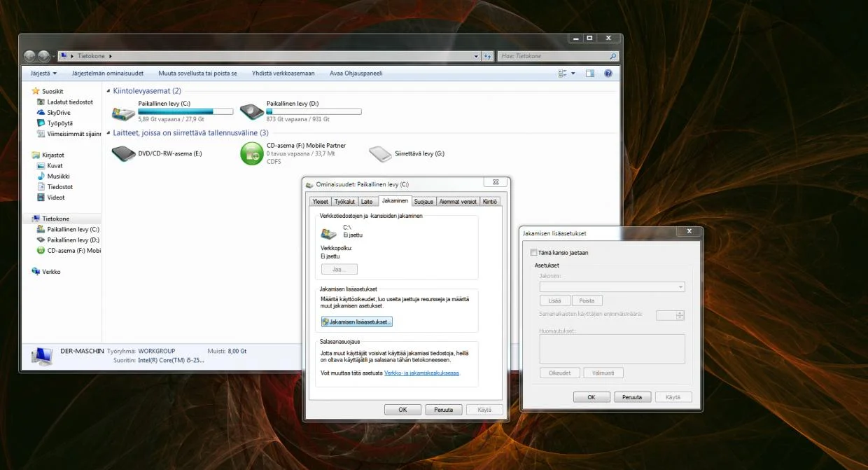868x470 pixels.
Task: Enable the Tämä kansio jaetaan checkbox
Action: [x=534, y=253]
